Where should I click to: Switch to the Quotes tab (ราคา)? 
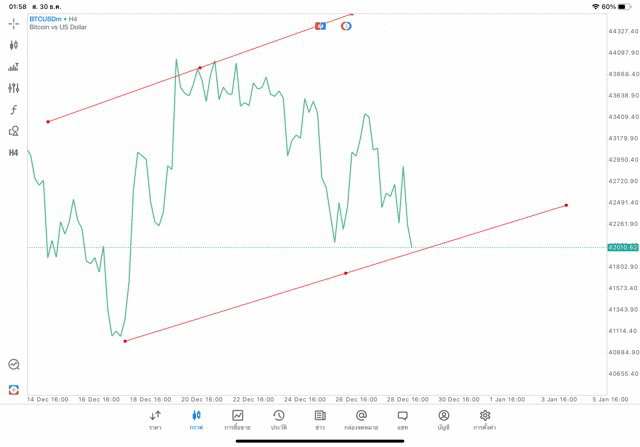[x=155, y=420]
